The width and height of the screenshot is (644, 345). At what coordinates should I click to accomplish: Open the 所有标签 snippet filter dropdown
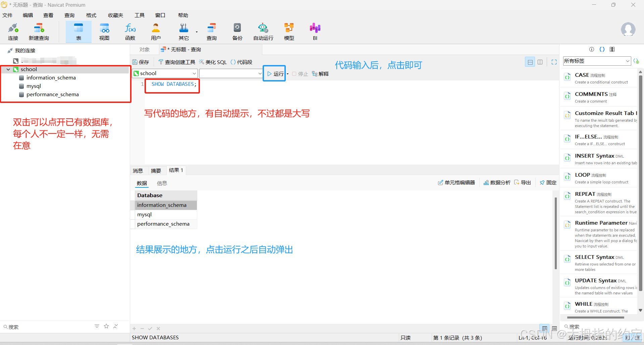[x=597, y=61]
